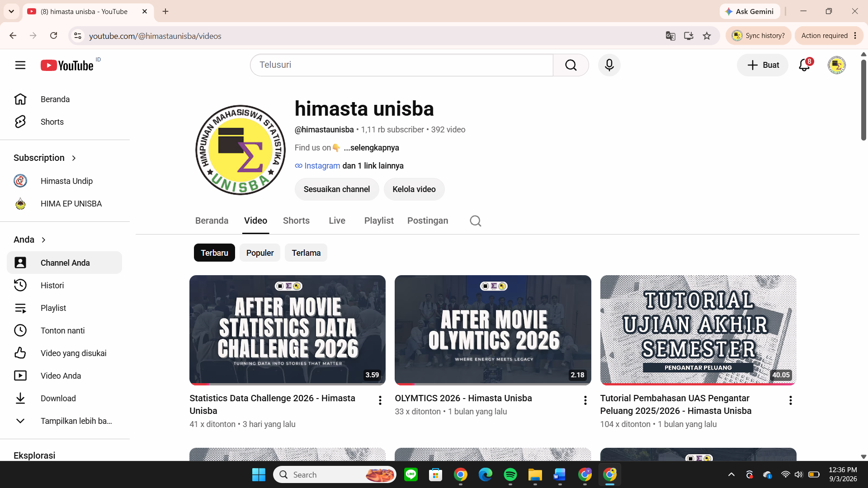Click the search magnifier button beside Telusuri
This screenshot has width=868, height=488.
click(x=571, y=65)
